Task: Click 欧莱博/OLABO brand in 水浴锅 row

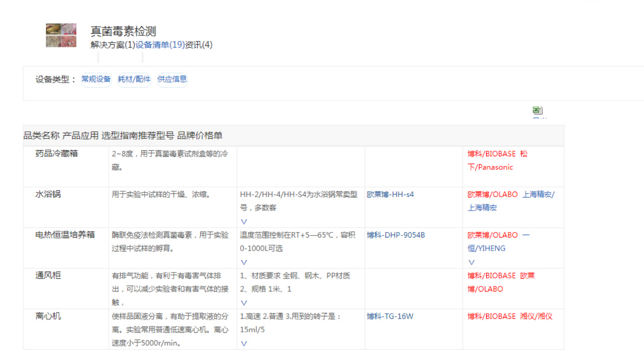Action: pos(492,195)
